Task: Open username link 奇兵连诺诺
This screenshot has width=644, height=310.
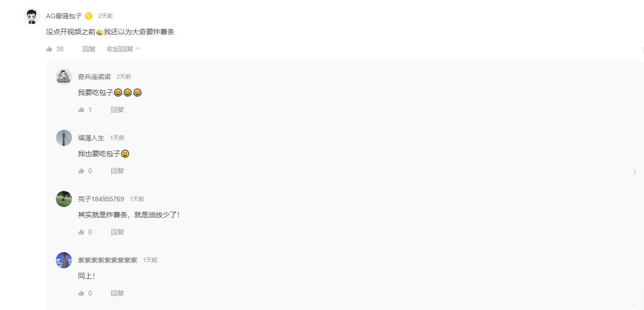Action: coord(94,77)
